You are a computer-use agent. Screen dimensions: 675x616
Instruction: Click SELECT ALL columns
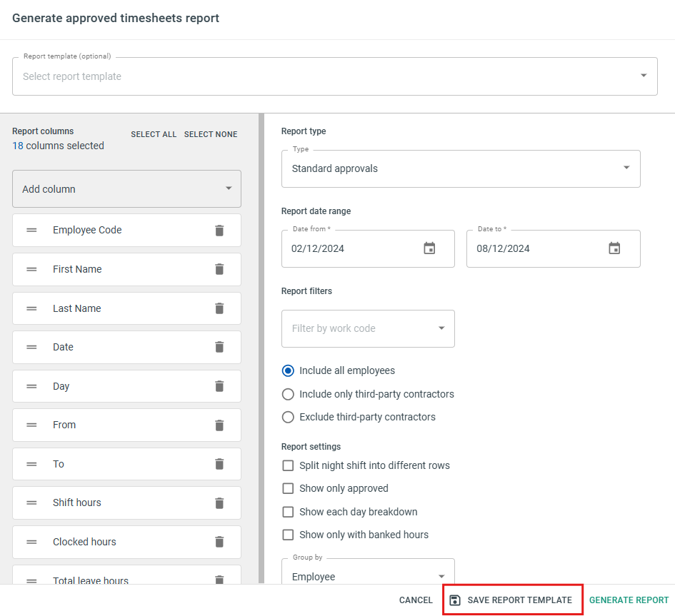click(x=154, y=134)
